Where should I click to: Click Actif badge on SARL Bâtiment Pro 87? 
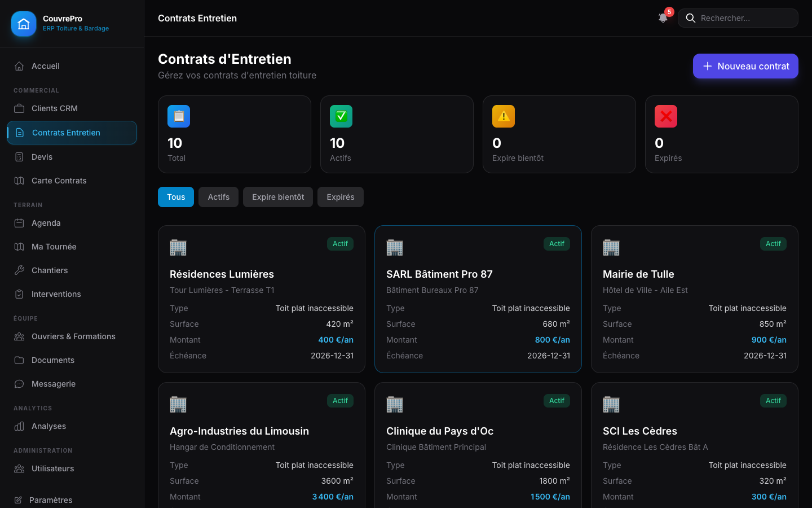click(557, 244)
